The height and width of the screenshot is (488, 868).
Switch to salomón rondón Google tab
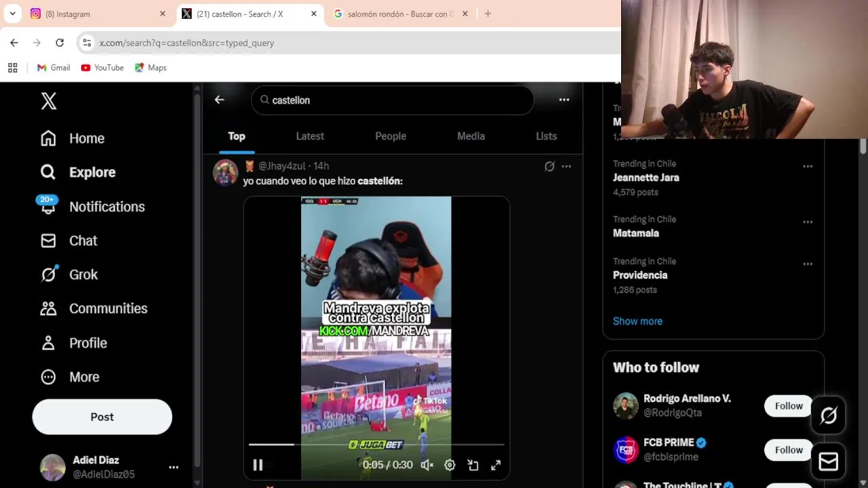pyautogui.click(x=400, y=14)
